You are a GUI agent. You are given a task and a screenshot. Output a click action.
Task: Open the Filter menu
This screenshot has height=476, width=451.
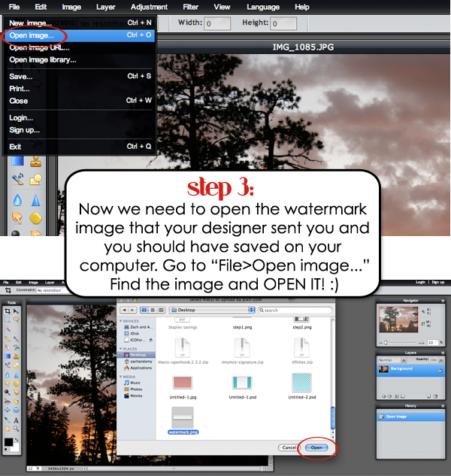191,7
